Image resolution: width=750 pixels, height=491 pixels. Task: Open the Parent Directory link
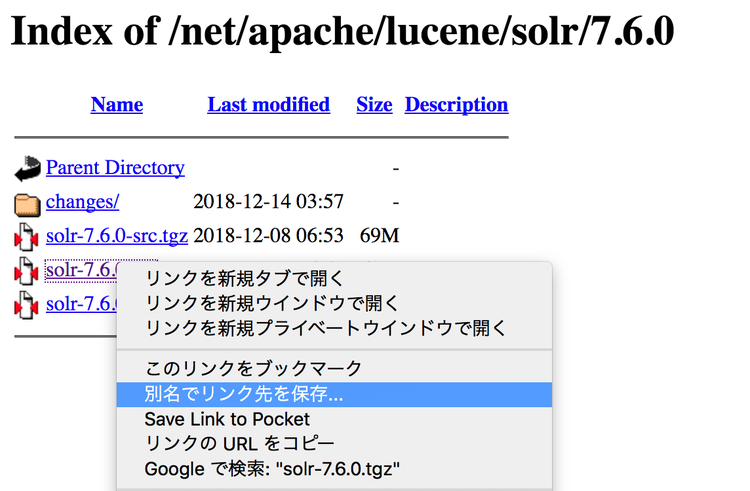(x=115, y=167)
